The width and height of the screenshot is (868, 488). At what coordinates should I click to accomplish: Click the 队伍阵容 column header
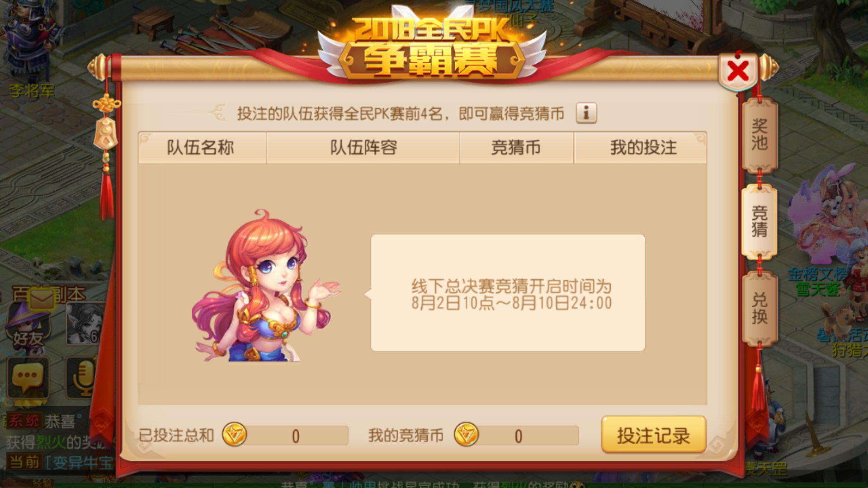(363, 147)
